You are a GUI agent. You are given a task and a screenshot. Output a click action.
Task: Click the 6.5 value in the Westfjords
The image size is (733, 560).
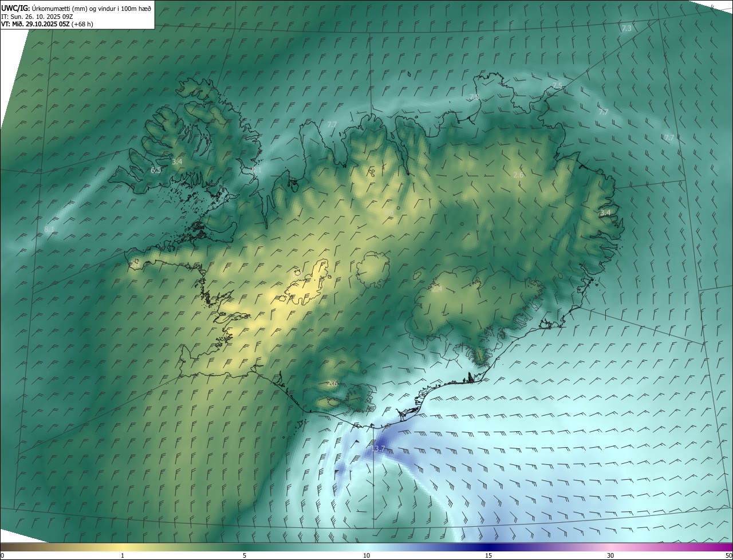[x=156, y=171]
